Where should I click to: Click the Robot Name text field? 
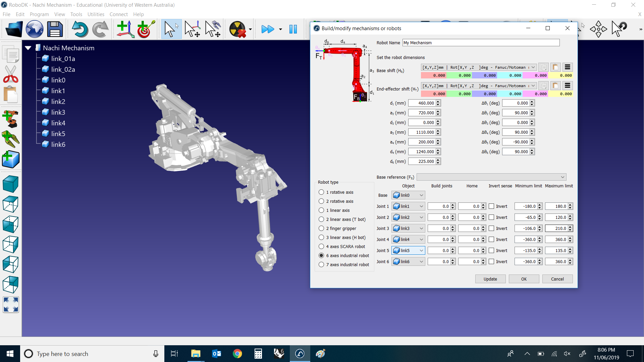(x=481, y=43)
